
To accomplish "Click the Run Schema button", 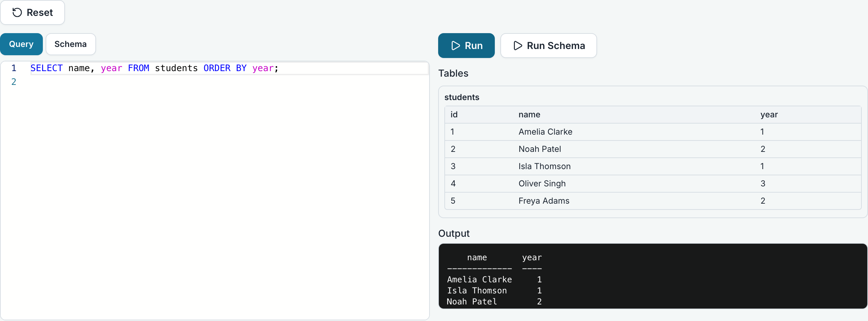I will click(x=548, y=46).
